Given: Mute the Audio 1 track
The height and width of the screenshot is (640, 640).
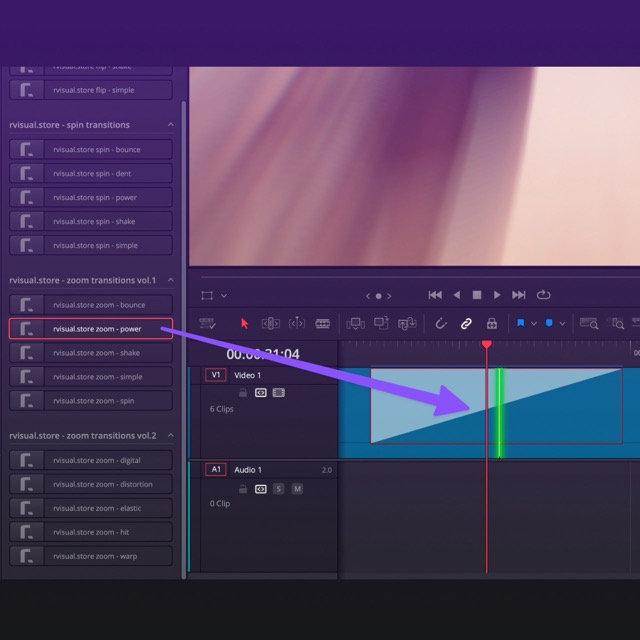Looking at the screenshot, I should (x=297, y=489).
